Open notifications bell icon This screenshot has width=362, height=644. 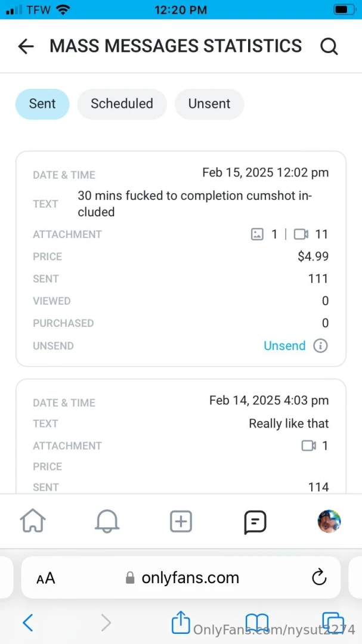pos(107,522)
